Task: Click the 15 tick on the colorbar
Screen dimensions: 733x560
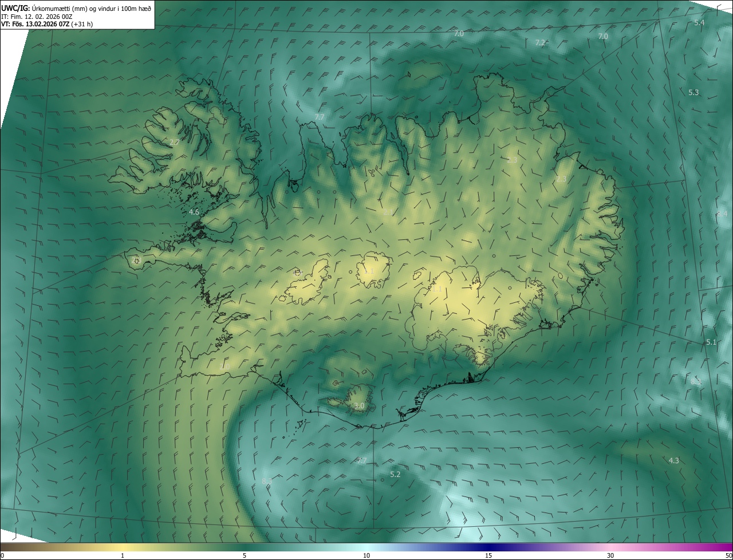Action: click(488, 555)
